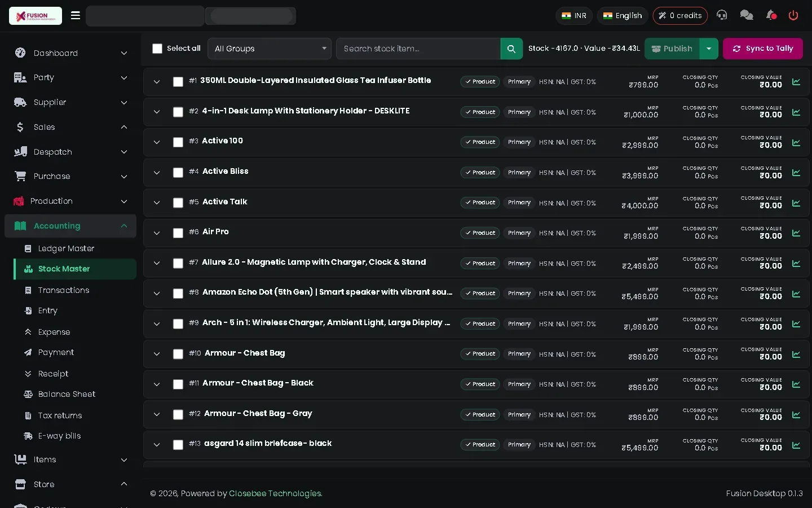Check the box for Armour - Chest Bag #10
Image resolution: width=812 pixels, height=508 pixels.
tap(178, 354)
